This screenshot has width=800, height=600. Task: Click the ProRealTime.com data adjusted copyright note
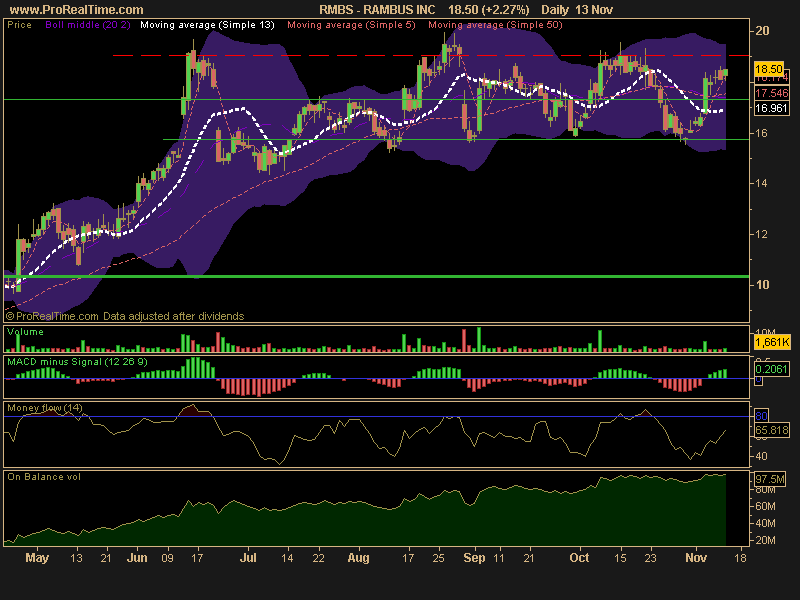pos(125,316)
